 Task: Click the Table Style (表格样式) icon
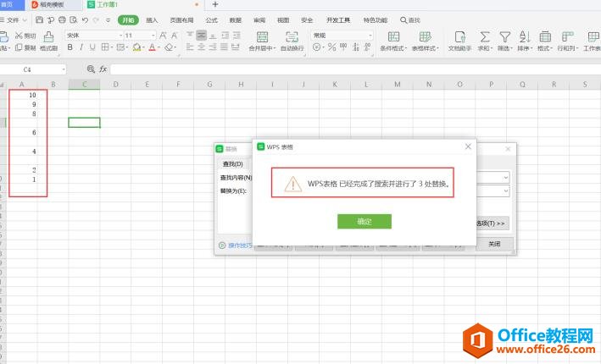coord(425,37)
